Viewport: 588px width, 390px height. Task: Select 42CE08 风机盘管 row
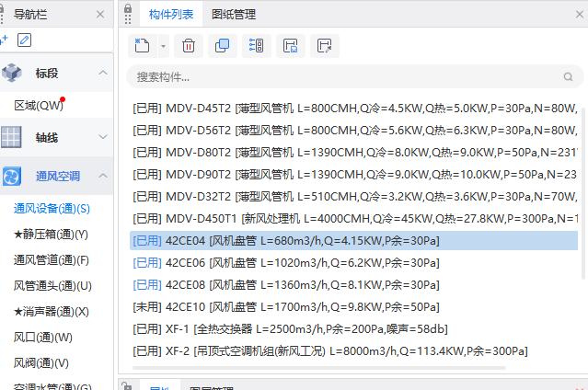[x=353, y=285]
